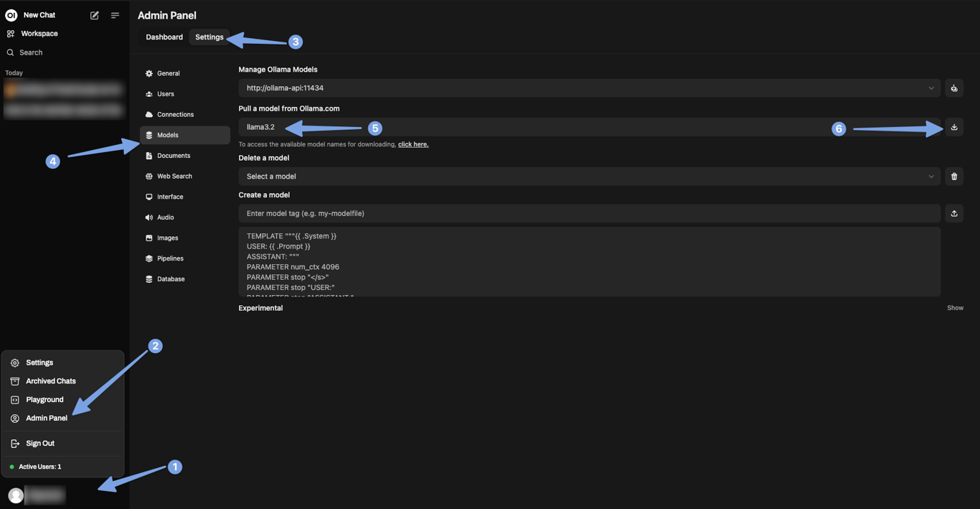
Task: Choose Sign Out from user menu
Action: pos(40,444)
